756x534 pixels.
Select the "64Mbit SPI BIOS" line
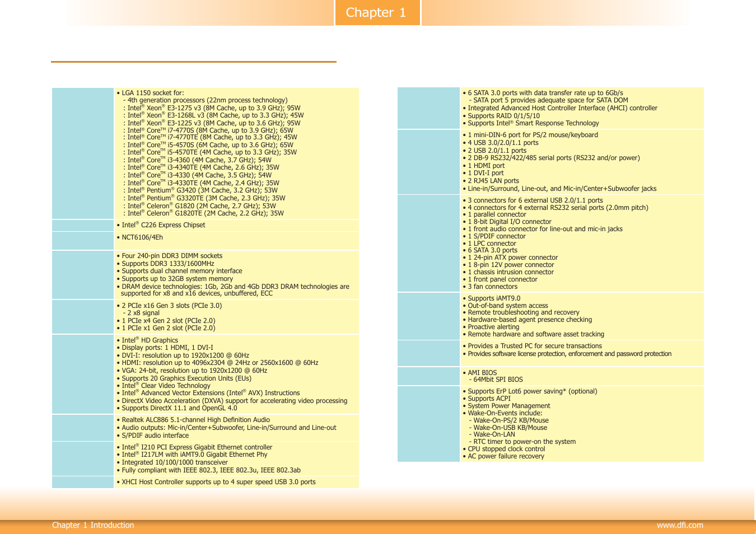496,380
